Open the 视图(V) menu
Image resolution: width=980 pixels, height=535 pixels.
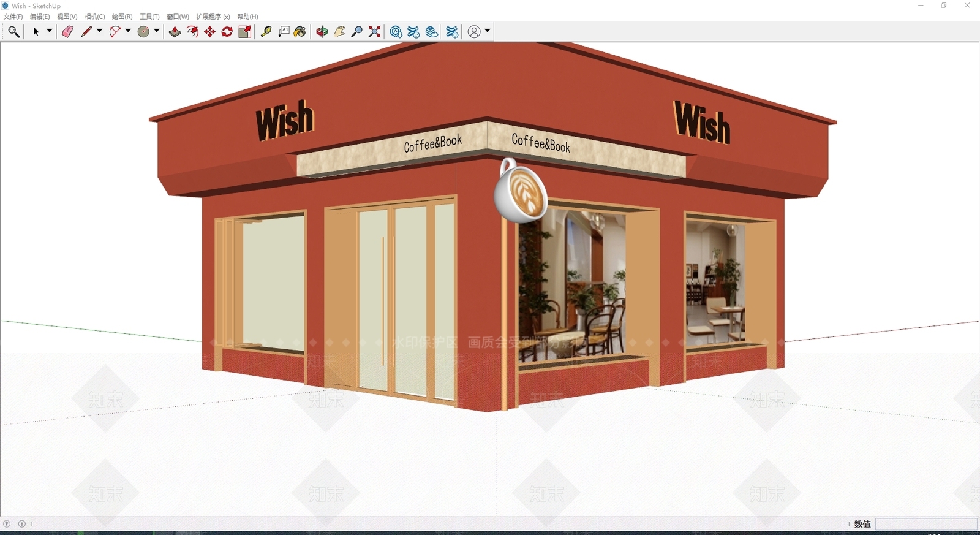(x=67, y=17)
